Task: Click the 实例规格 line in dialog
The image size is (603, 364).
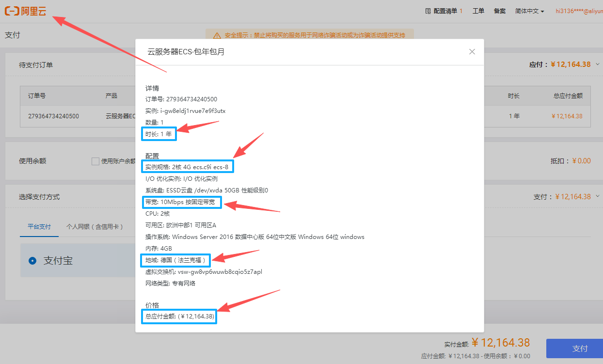Action: pyautogui.click(x=187, y=167)
